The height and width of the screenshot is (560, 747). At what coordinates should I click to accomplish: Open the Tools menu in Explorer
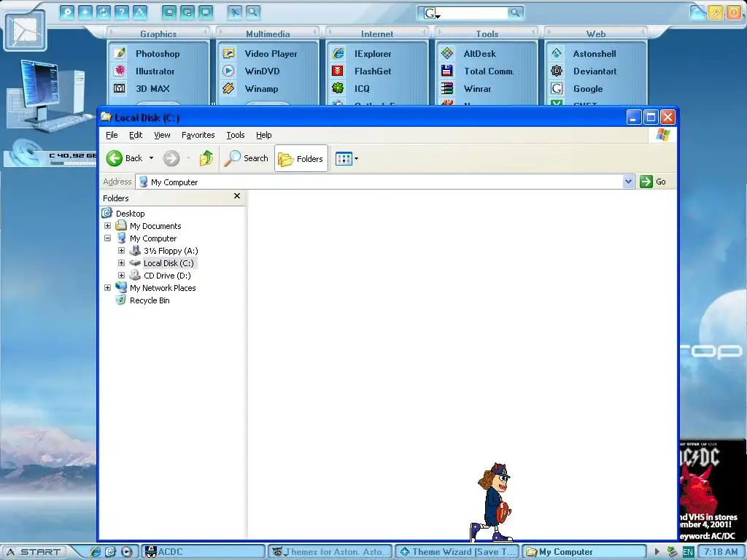(x=236, y=135)
